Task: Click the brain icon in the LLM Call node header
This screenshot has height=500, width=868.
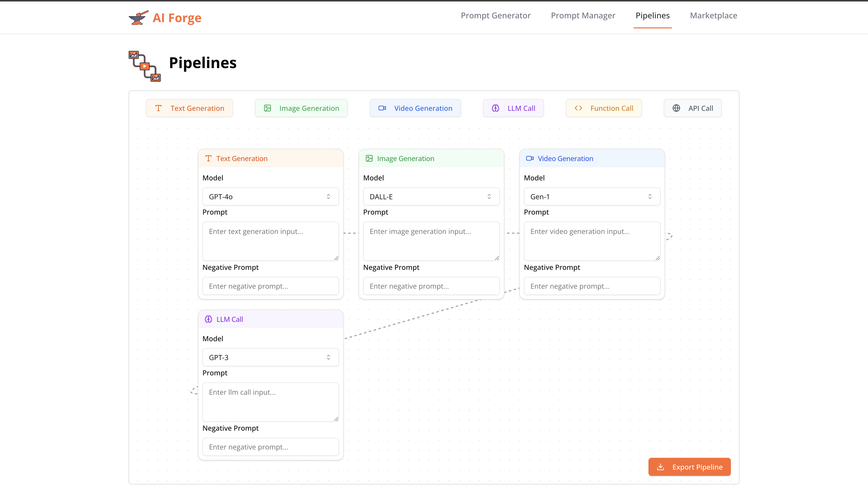Action: tap(208, 319)
